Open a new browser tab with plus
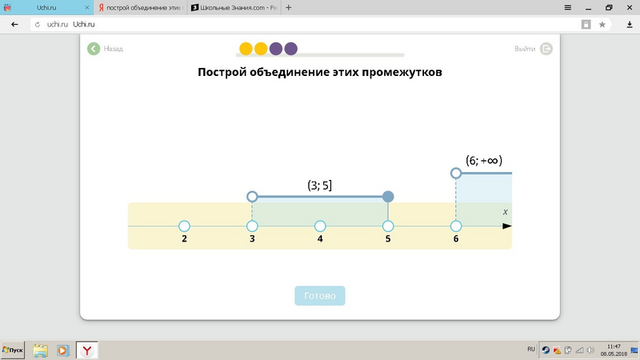 [x=289, y=7]
